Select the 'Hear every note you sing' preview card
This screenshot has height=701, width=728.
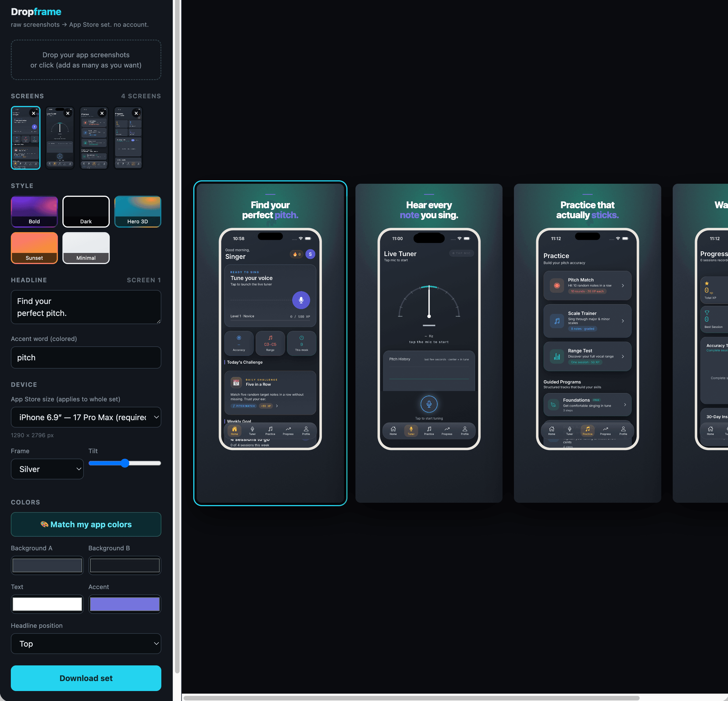(429, 343)
